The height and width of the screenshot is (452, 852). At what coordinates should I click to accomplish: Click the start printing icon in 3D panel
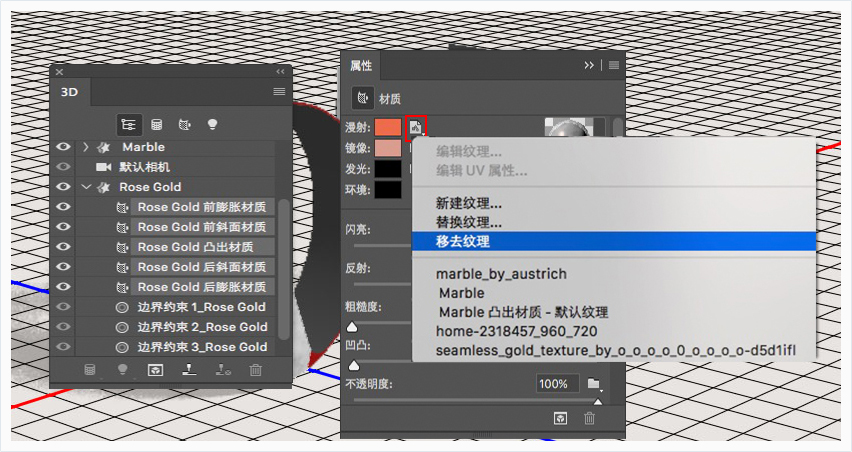click(x=189, y=370)
